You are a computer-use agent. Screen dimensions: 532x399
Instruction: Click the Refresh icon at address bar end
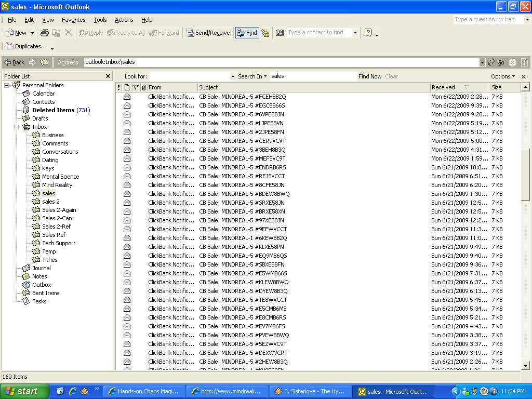[x=525, y=62]
